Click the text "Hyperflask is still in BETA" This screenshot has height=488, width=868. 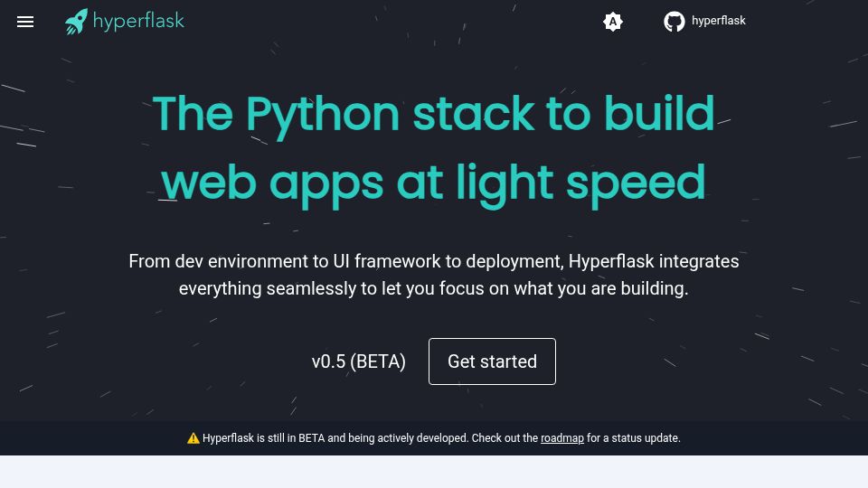pyautogui.click(x=263, y=438)
